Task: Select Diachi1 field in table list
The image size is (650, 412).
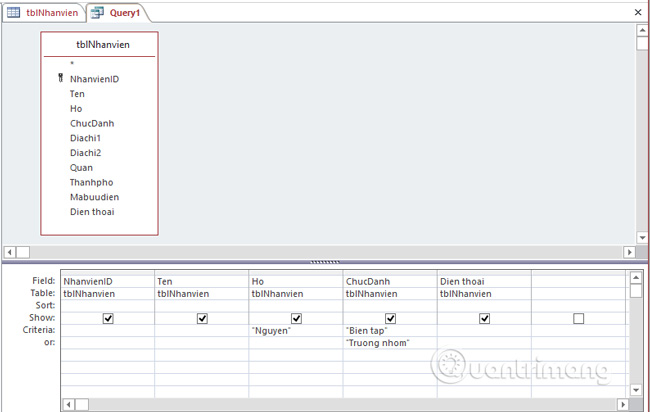Action: point(85,138)
